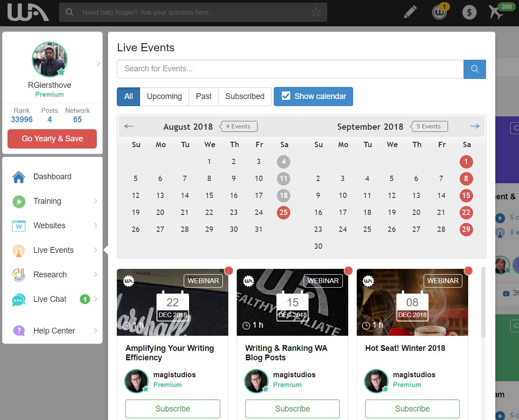Click the help question search field
The image size is (519, 420).
[193, 12]
